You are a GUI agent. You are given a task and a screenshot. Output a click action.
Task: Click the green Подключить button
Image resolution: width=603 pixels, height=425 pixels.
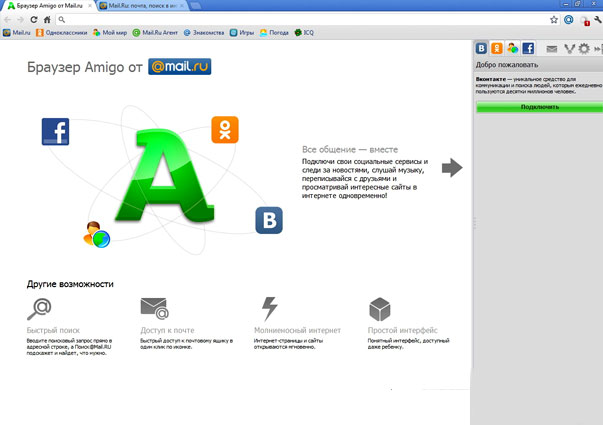(540, 107)
